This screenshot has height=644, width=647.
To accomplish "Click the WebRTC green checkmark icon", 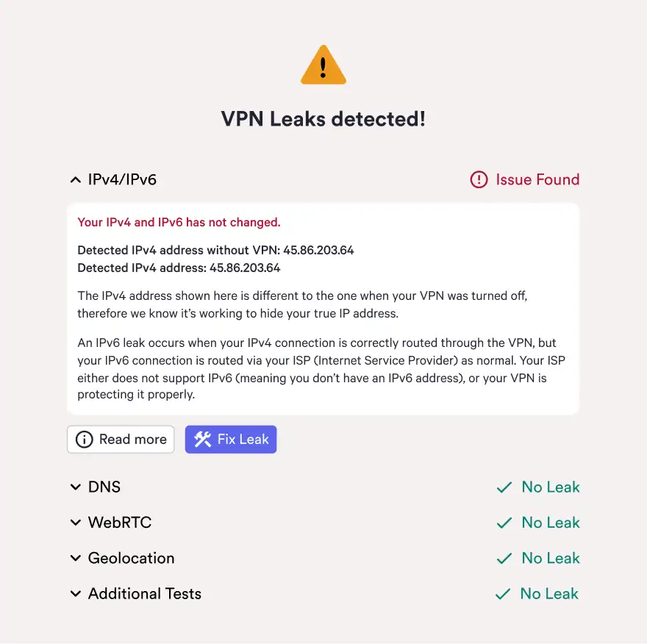I will click(504, 523).
